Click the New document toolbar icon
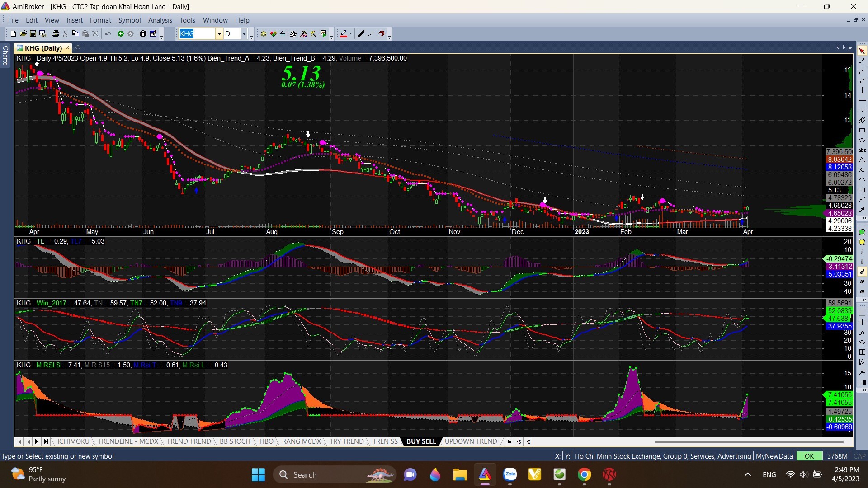Screen dimensions: 868x488 pyautogui.click(x=13, y=34)
